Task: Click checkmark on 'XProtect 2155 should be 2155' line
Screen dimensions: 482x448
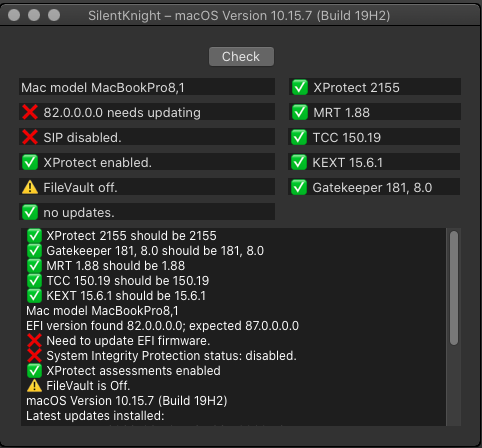Action: pyautogui.click(x=34, y=236)
